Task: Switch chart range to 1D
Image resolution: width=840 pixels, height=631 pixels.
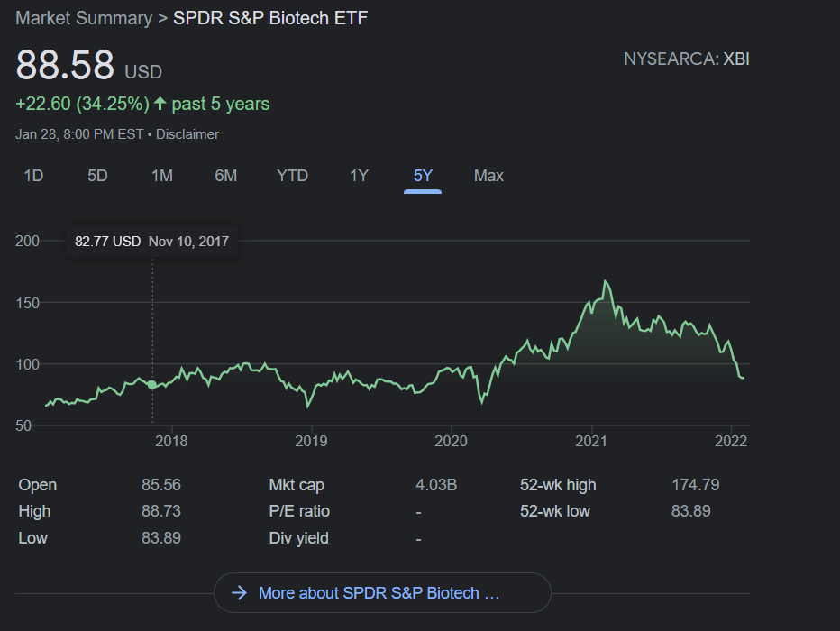Action: [33, 176]
